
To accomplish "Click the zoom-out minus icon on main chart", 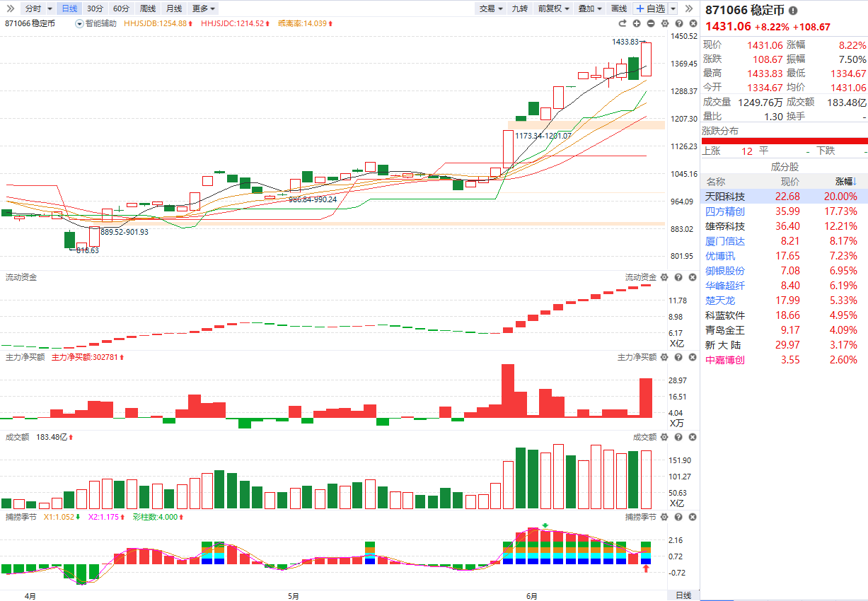I will 651,23.
